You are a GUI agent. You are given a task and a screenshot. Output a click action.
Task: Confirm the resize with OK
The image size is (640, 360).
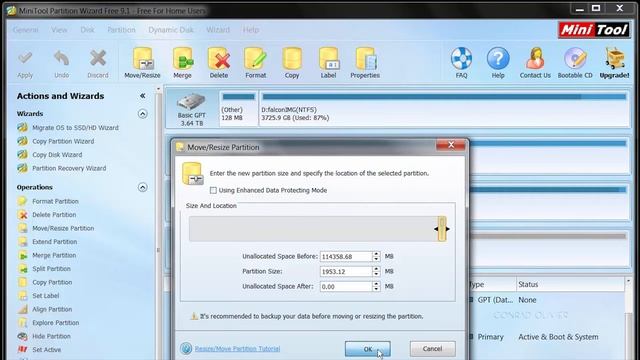point(368,349)
